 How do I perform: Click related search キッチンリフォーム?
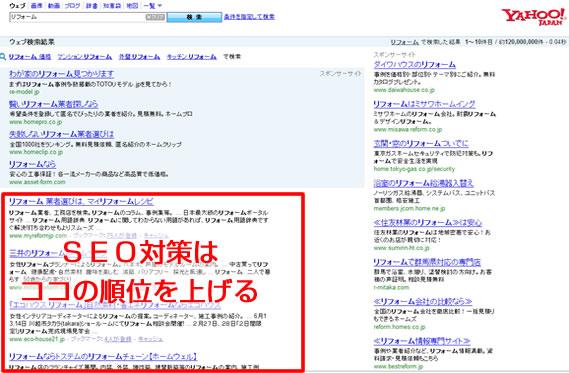(x=192, y=57)
